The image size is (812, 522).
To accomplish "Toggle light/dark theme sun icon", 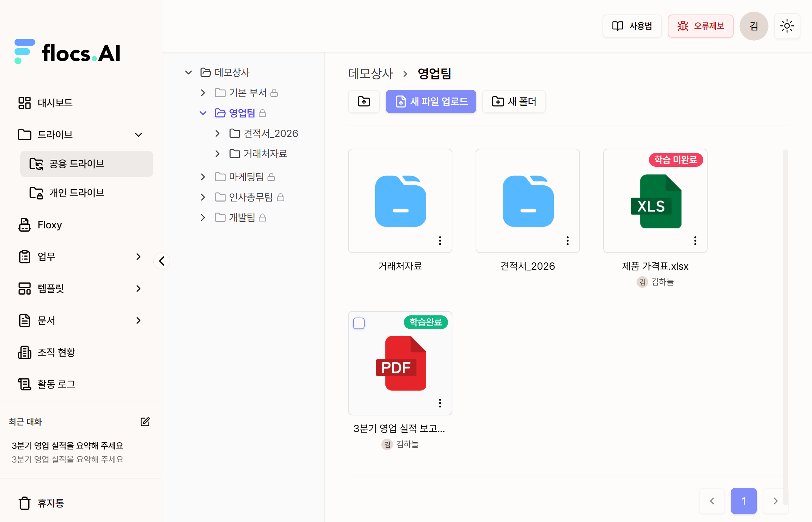I will coord(787,26).
